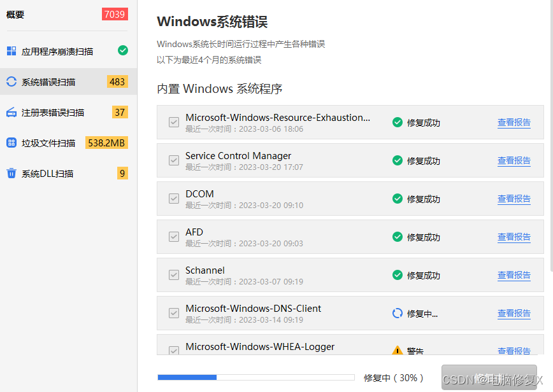The image size is (553, 392).
Task: Click the 9 count badge for DLL scan
Action: click(x=122, y=173)
